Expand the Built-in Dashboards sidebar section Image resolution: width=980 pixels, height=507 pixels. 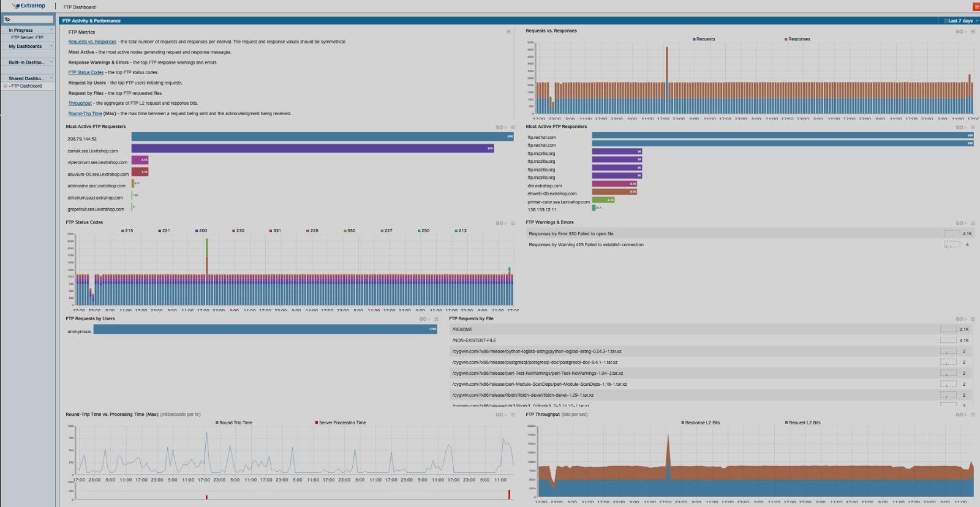coord(28,62)
